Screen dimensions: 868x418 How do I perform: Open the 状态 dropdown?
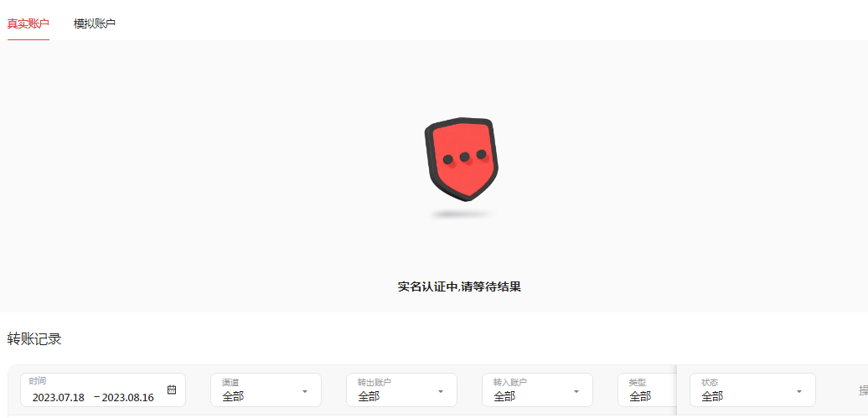click(x=752, y=390)
